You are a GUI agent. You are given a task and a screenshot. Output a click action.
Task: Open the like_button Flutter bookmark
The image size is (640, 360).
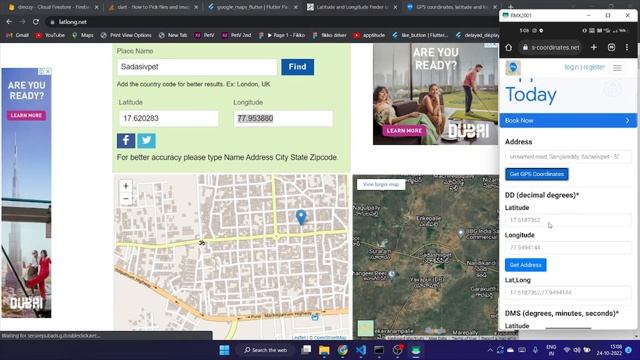(x=420, y=35)
